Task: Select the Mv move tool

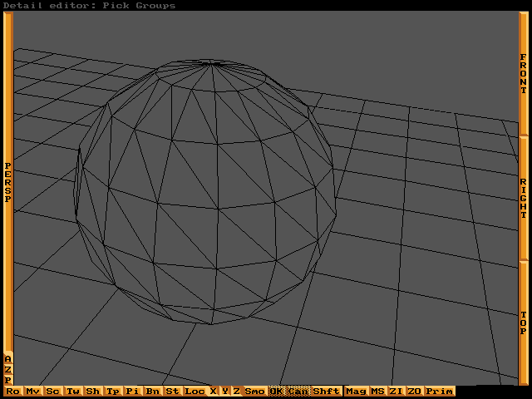Action: (33, 392)
